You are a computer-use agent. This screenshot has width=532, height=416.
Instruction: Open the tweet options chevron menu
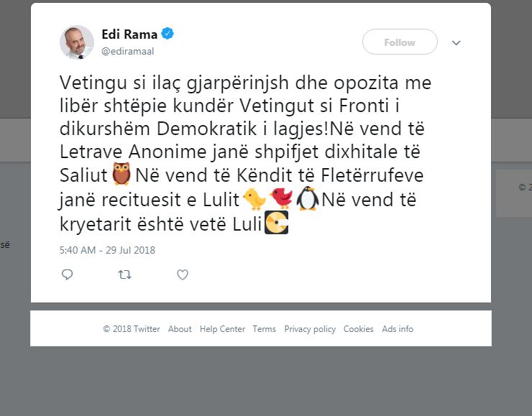coord(457,42)
